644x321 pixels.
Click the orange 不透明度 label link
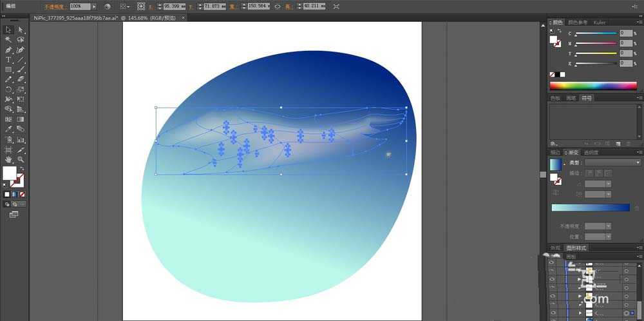click(54, 6)
